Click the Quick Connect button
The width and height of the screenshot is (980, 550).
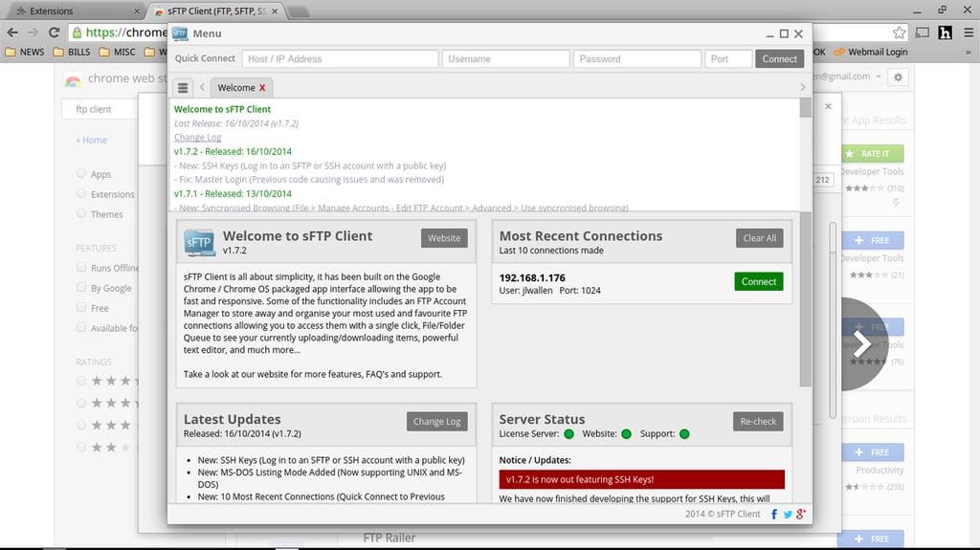coord(779,58)
